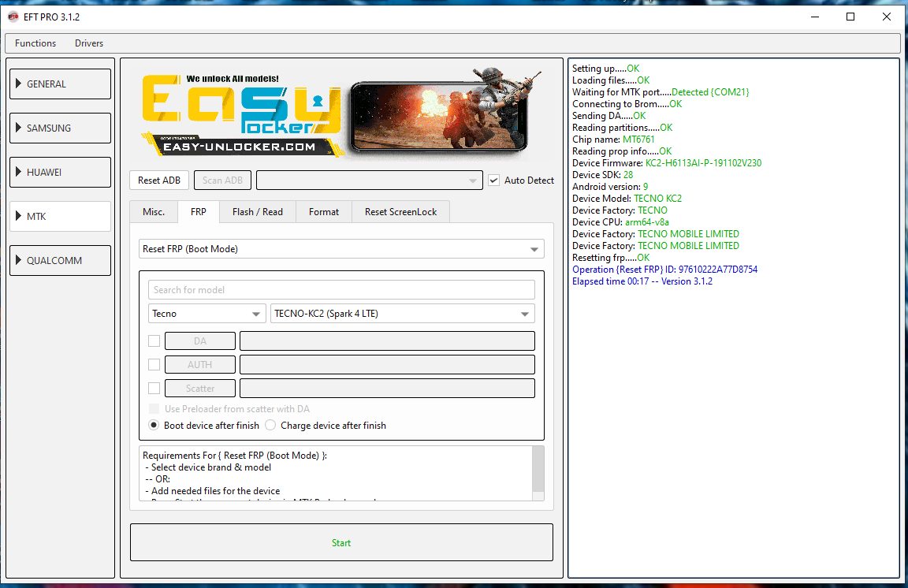The image size is (908, 588).
Task: Click the Scatter file path field
Action: (x=388, y=388)
